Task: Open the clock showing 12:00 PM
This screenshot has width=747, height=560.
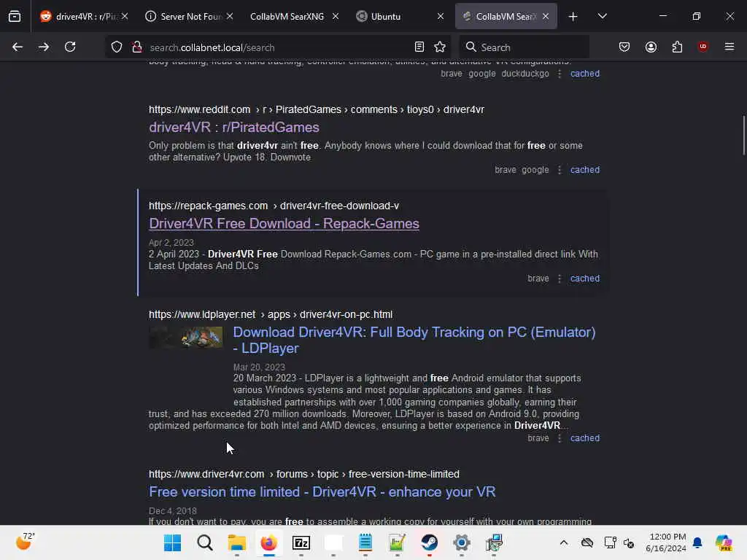Action: click(666, 542)
